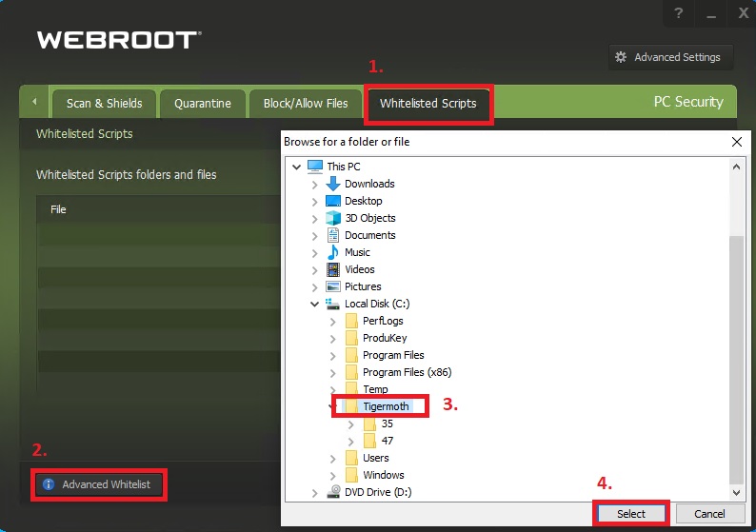
Task: Click the scrollbar up arrow
Action: (736, 167)
